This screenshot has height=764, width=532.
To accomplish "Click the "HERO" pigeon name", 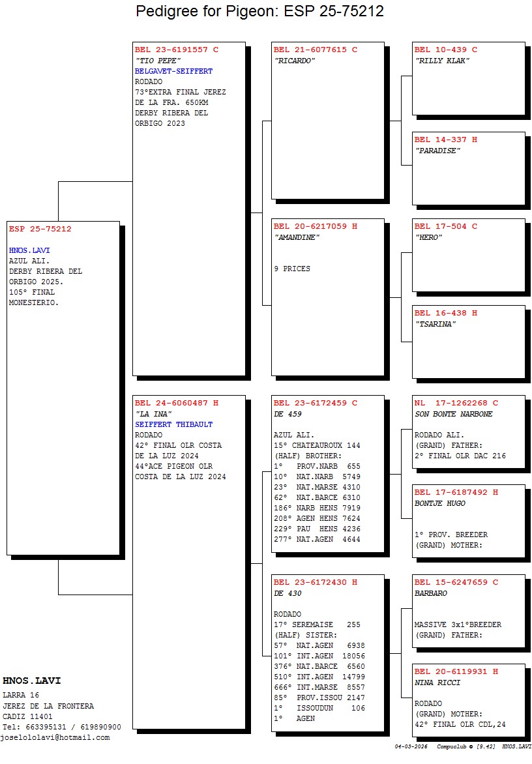I will tap(428, 237).
